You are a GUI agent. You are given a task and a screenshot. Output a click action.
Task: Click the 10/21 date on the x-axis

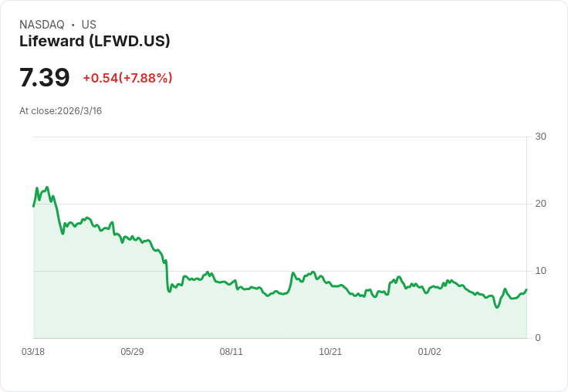click(x=330, y=351)
